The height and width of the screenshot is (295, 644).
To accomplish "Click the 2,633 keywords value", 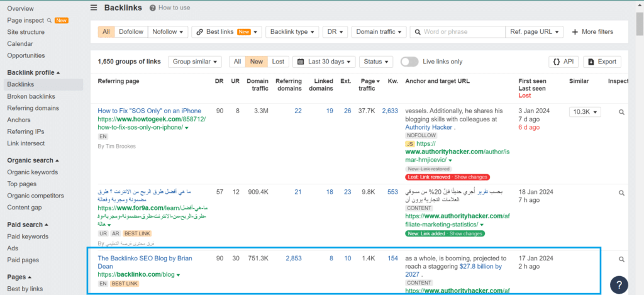I will tap(390, 111).
